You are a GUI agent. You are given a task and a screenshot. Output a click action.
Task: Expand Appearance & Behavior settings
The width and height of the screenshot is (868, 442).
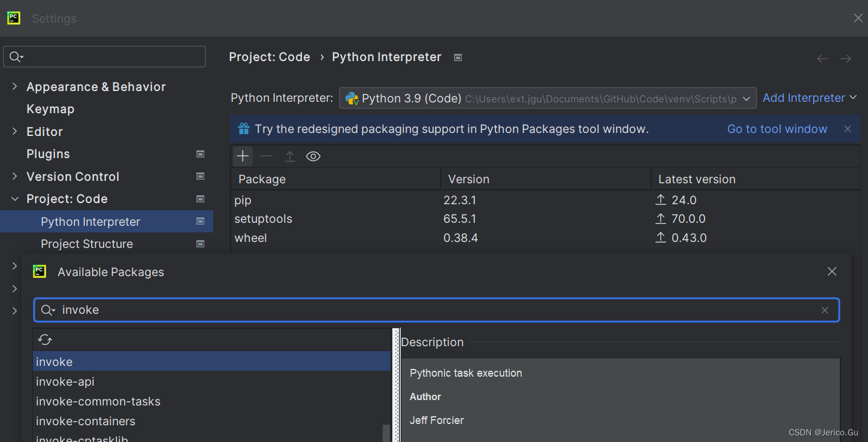(15, 87)
